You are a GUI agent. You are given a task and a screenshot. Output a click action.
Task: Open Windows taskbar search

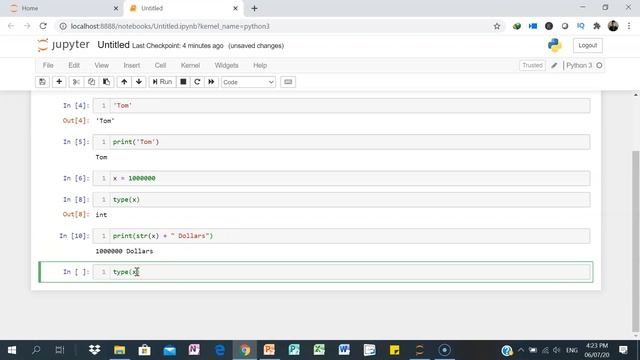[x=36, y=350]
